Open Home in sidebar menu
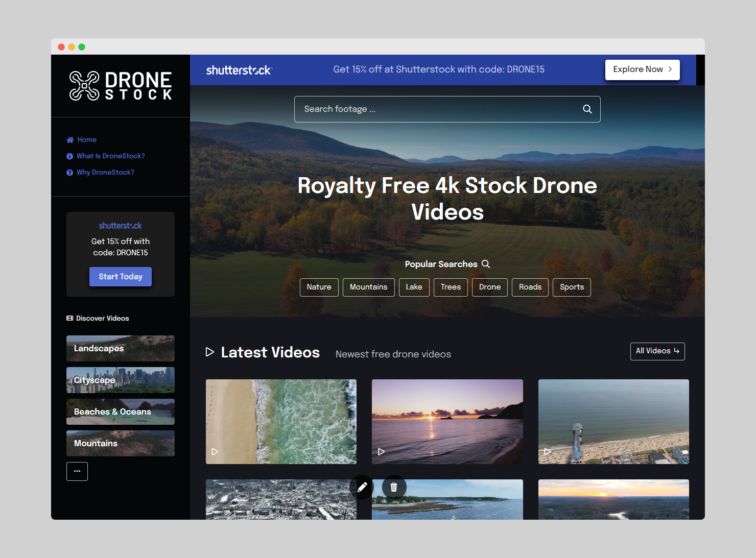 point(86,140)
